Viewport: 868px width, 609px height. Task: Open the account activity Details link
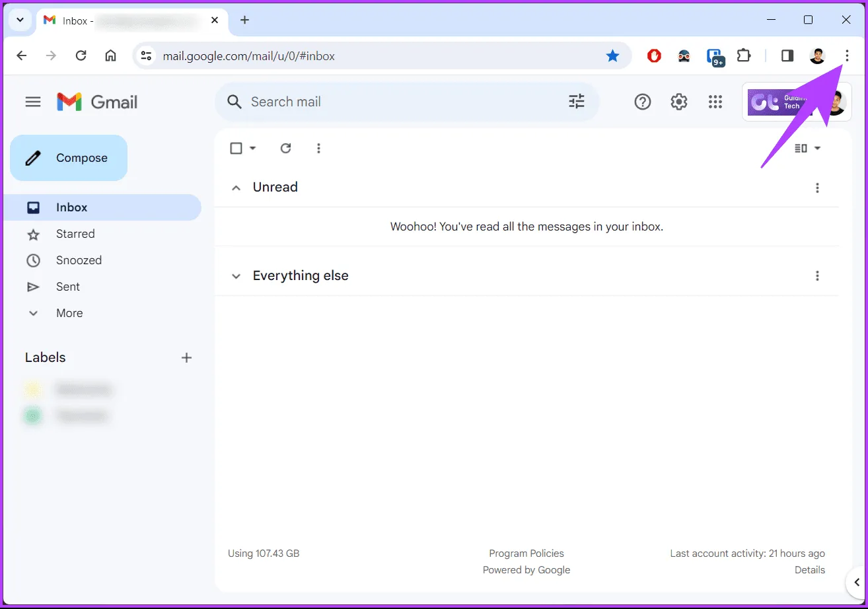809,570
